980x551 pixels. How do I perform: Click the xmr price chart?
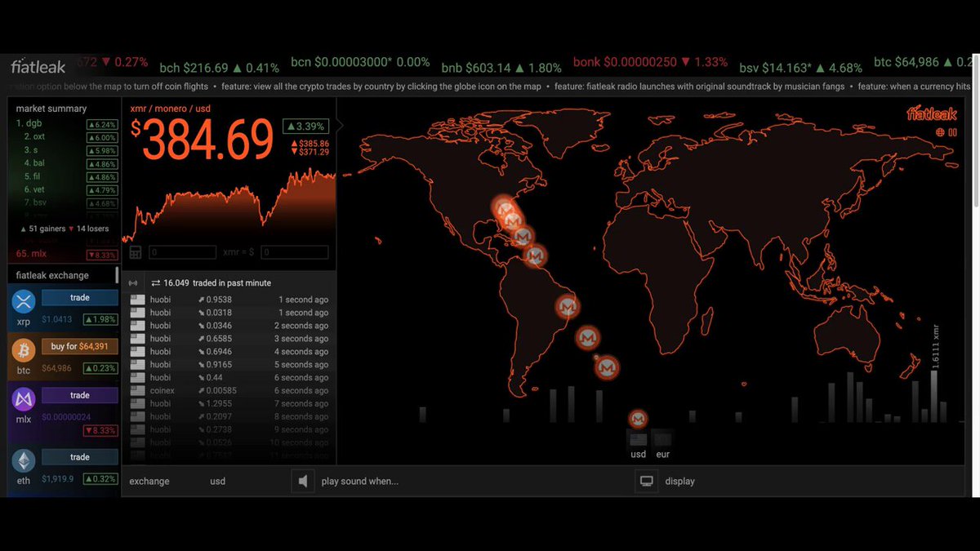(229, 206)
